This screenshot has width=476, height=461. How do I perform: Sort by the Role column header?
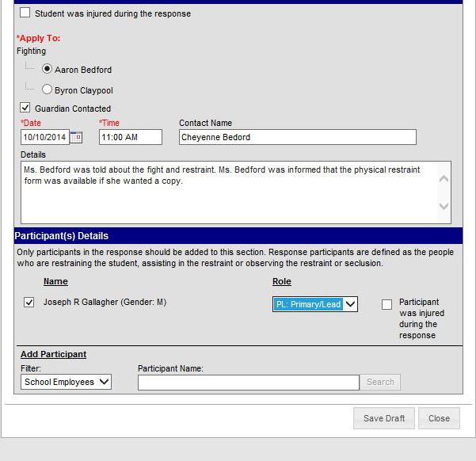point(282,281)
